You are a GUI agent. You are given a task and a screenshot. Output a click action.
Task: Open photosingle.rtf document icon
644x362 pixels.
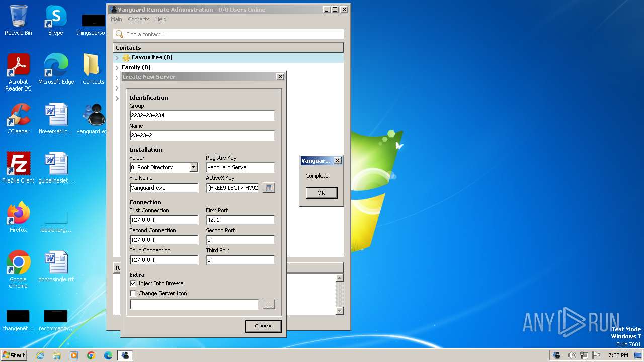[x=56, y=266]
